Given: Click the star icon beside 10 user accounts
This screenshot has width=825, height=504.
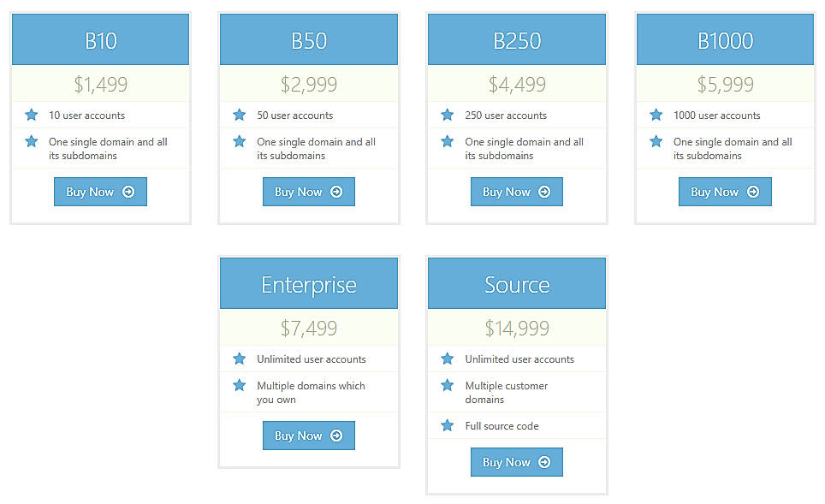Looking at the screenshot, I should click(x=31, y=114).
